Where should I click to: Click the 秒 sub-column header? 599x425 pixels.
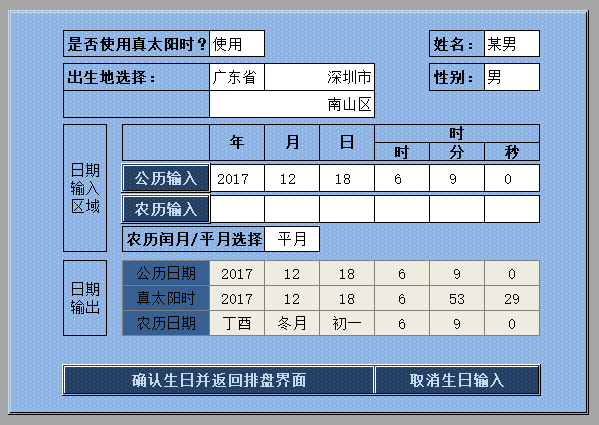tap(512, 152)
